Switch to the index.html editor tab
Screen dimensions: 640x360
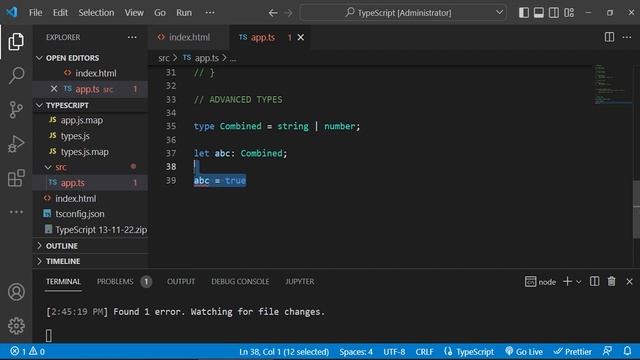189,37
